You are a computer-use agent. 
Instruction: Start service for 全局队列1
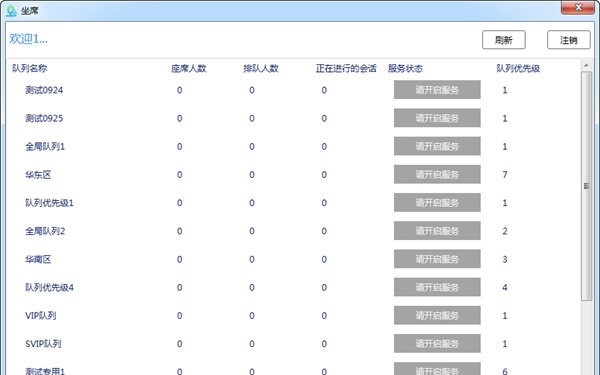[x=437, y=146]
